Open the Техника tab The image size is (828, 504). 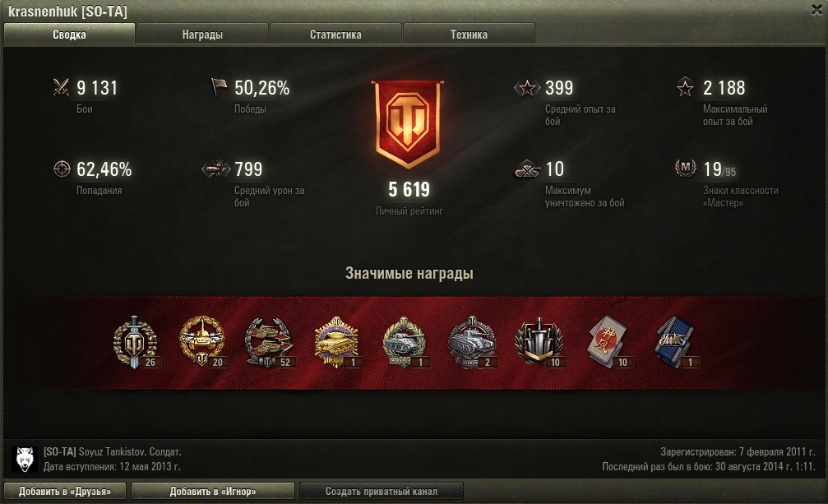469,35
